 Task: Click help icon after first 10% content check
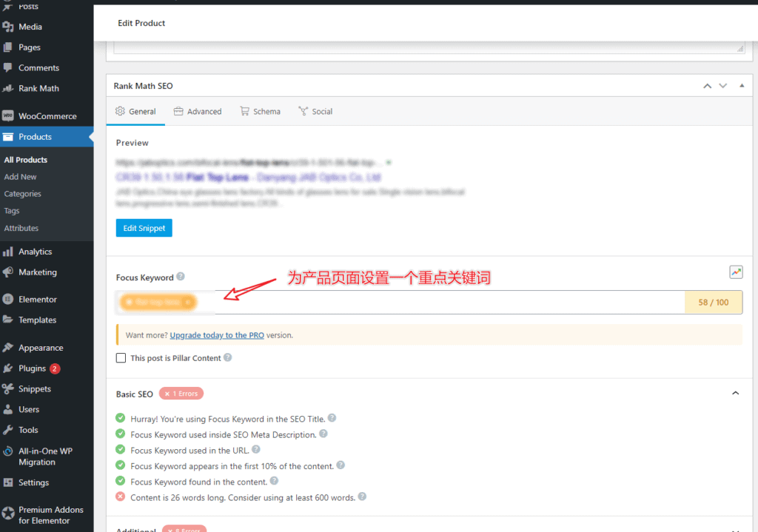pyautogui.click(x=341, y=465)
